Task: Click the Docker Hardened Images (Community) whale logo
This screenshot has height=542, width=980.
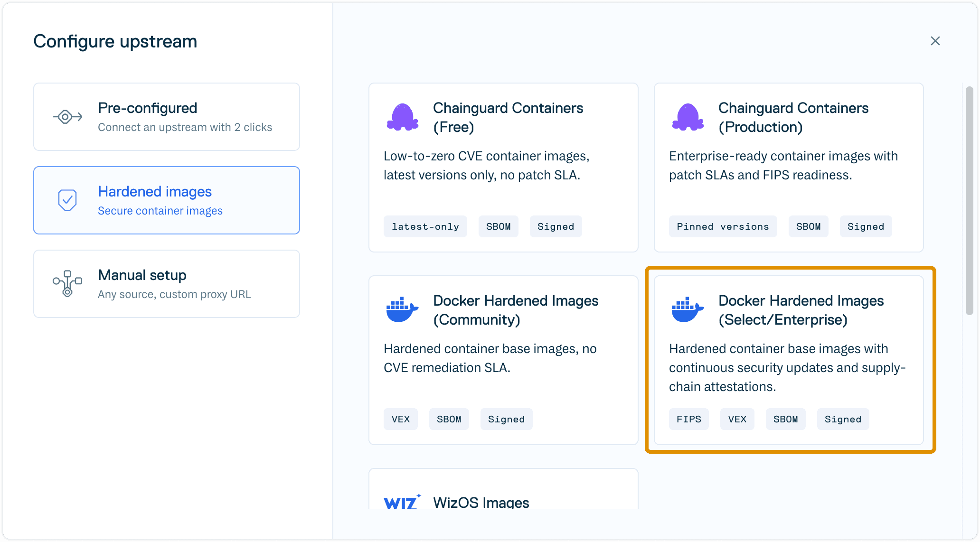Action: click(x=402, y=309)
